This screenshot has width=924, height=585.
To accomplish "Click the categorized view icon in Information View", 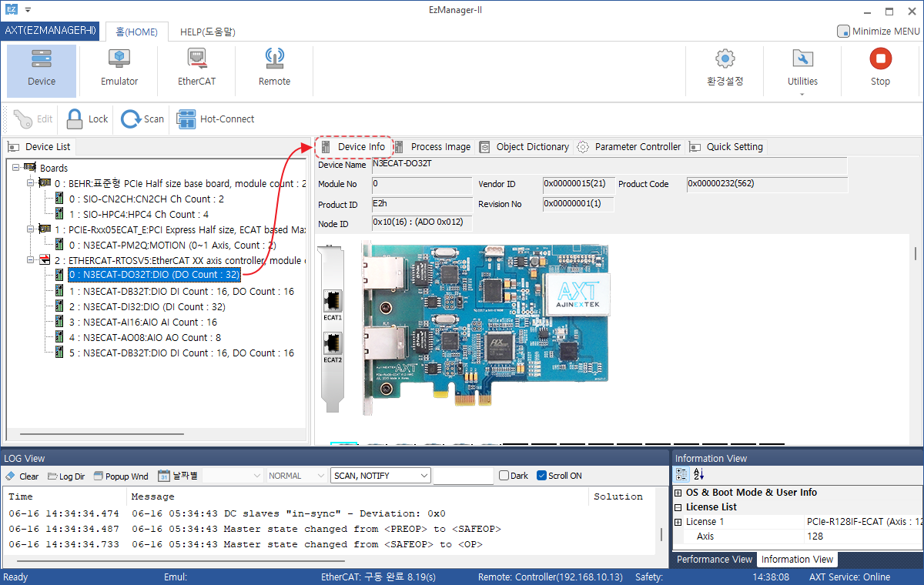I will pyautogui.click(x=682, y=475).
